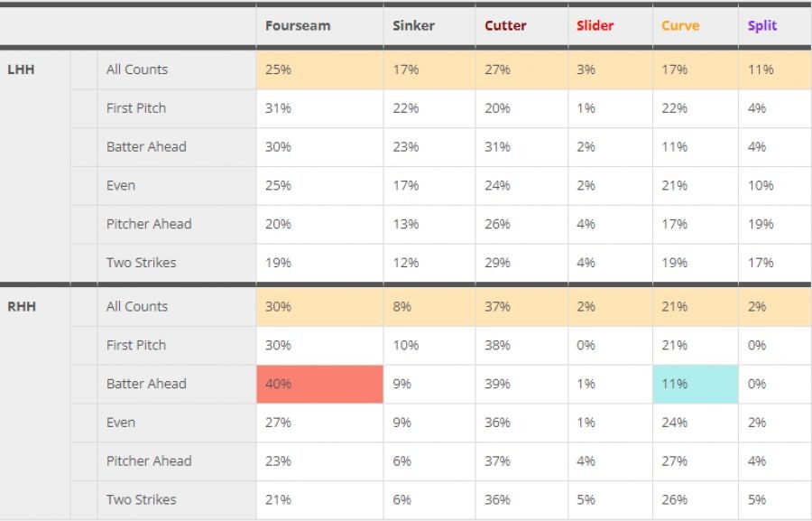Viewport: 812px width, 521px height.
Task: Click the LHH row group label
Action: click(21, 70)
